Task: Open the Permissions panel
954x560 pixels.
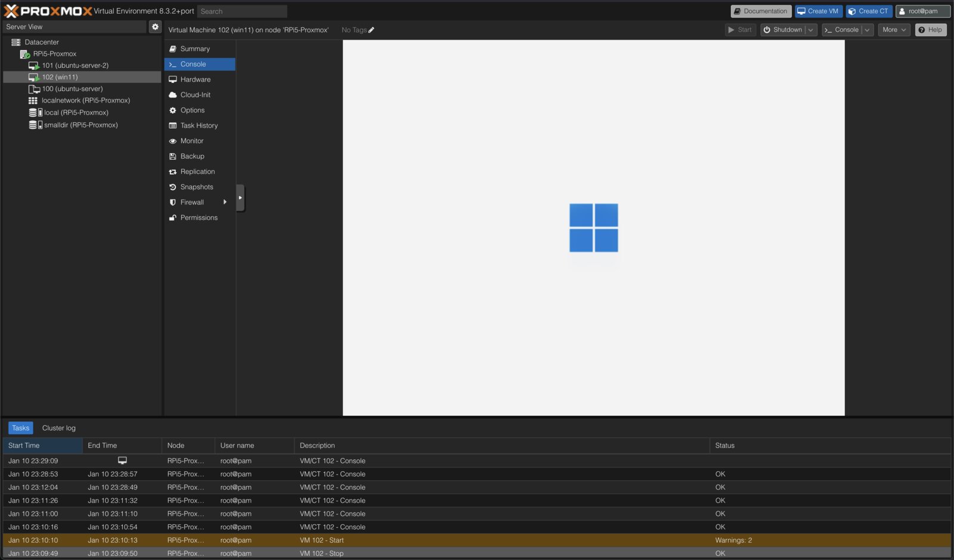Action: point(200,218)
